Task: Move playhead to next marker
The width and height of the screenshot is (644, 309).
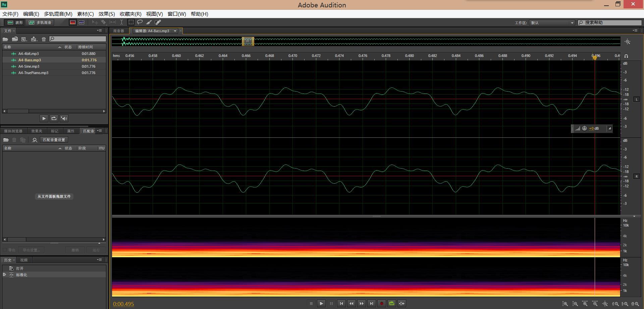Action: 372,304
